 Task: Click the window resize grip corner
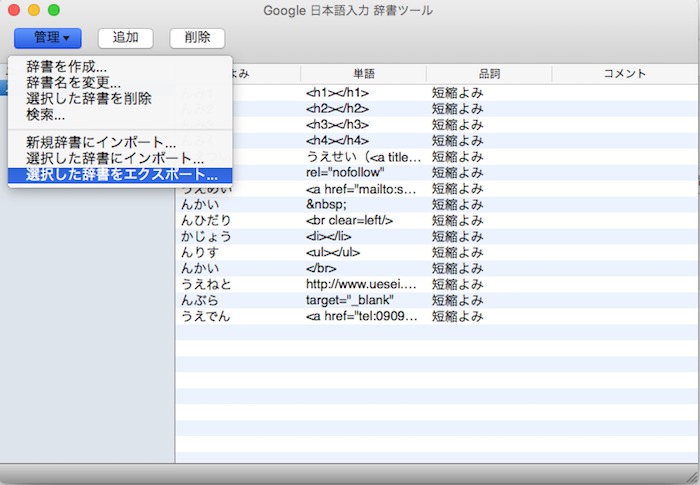click(x=692, y=477)
